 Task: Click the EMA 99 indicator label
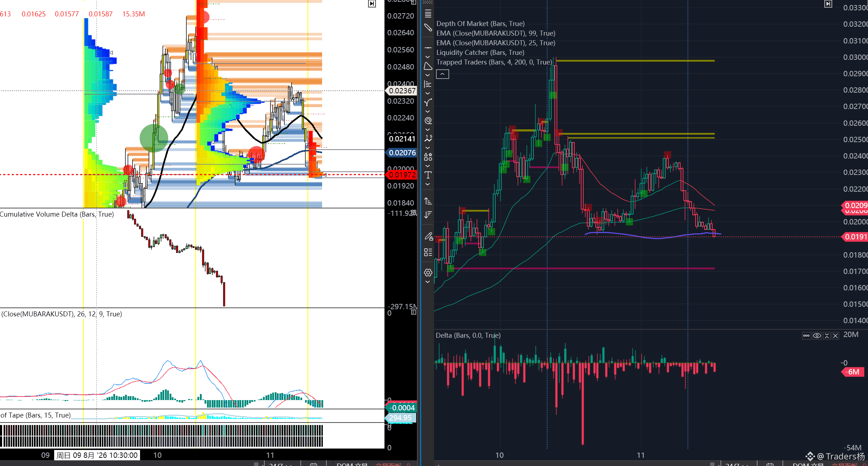pos(496,33)
